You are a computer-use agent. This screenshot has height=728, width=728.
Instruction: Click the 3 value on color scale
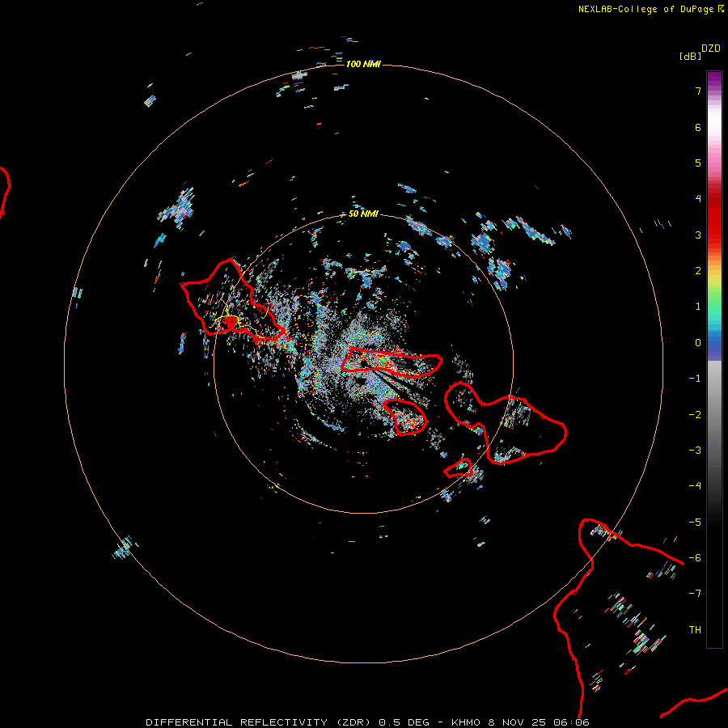click(x=698, y=235)
